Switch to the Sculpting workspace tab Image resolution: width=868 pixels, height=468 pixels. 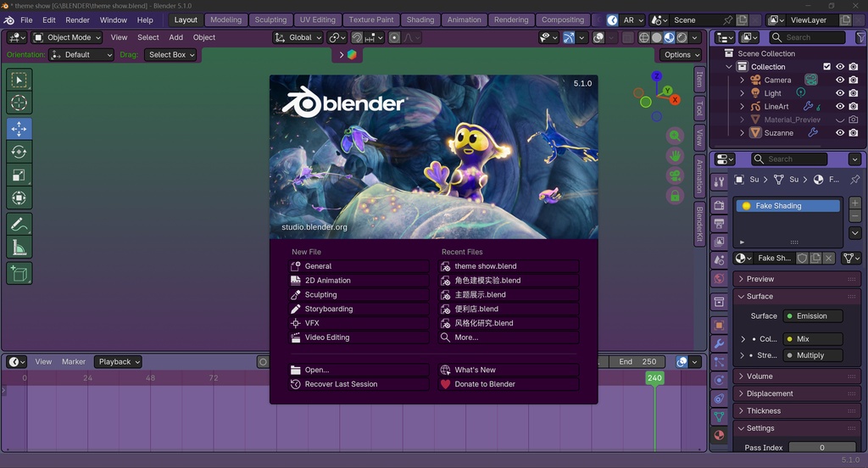pos(270,20)
